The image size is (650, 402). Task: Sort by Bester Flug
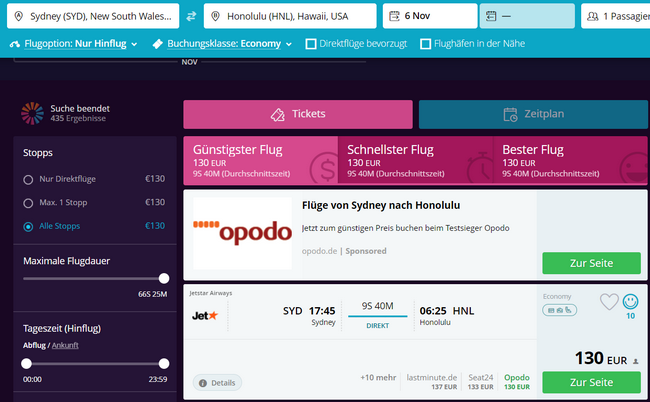[570, 160]
